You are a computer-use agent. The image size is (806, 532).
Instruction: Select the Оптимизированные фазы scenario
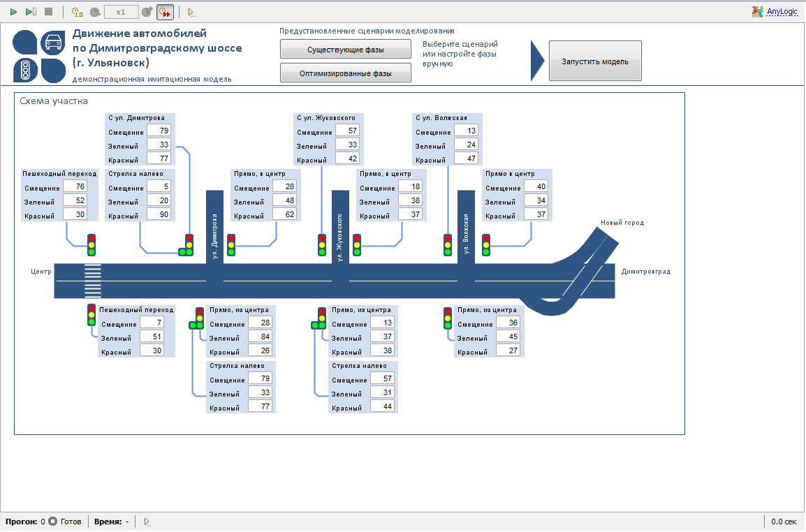[346, 73]
